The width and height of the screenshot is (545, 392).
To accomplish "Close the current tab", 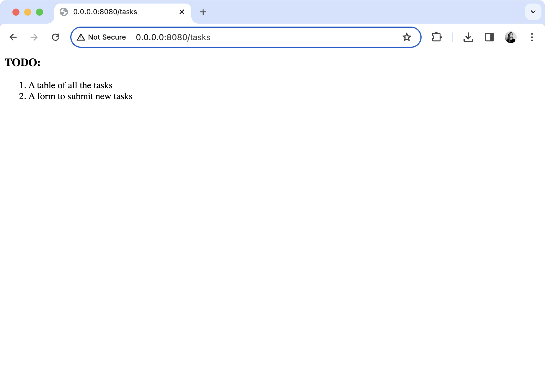I will pyautogui.click(x=181, y=12).
